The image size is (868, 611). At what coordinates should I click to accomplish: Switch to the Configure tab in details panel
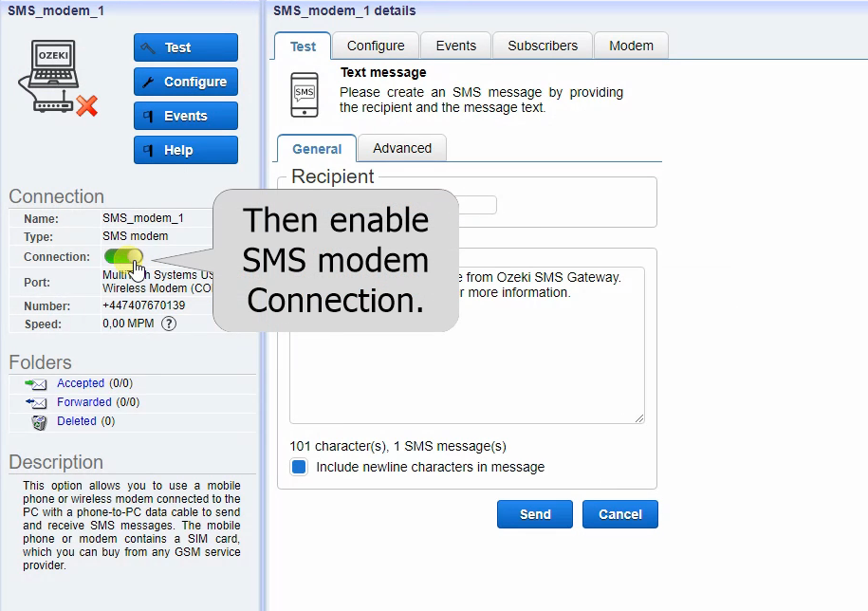tap(375, 45)
